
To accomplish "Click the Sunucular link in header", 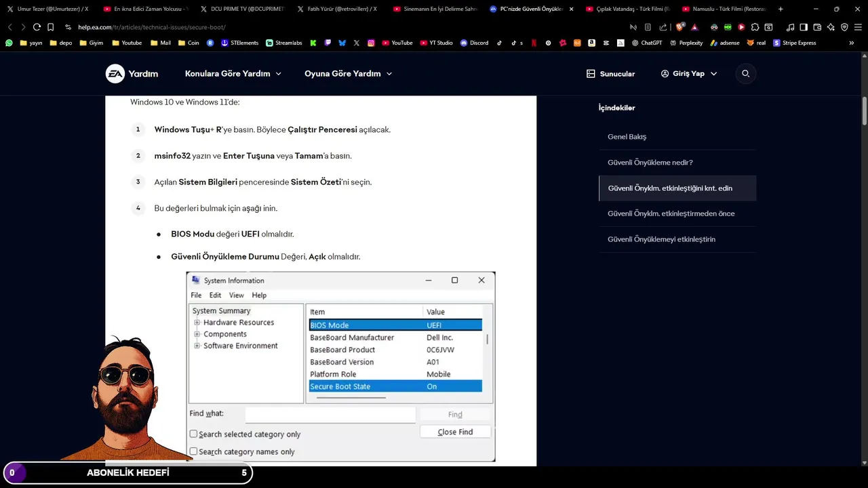I will coord(610,73).
